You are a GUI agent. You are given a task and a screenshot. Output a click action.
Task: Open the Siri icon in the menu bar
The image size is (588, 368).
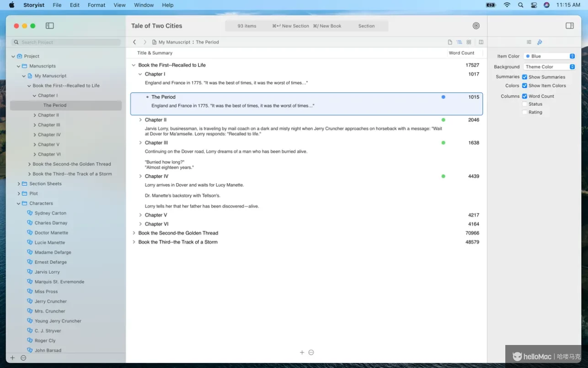[547, 5]
